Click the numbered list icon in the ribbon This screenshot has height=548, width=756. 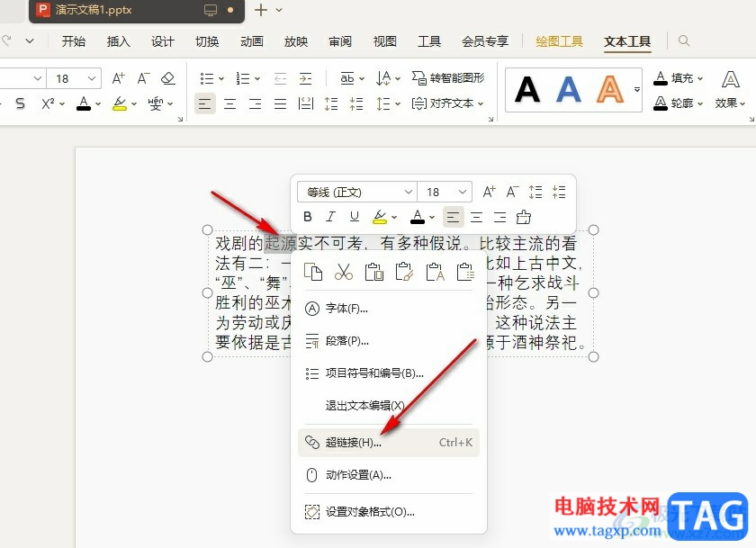click(242, 78)
